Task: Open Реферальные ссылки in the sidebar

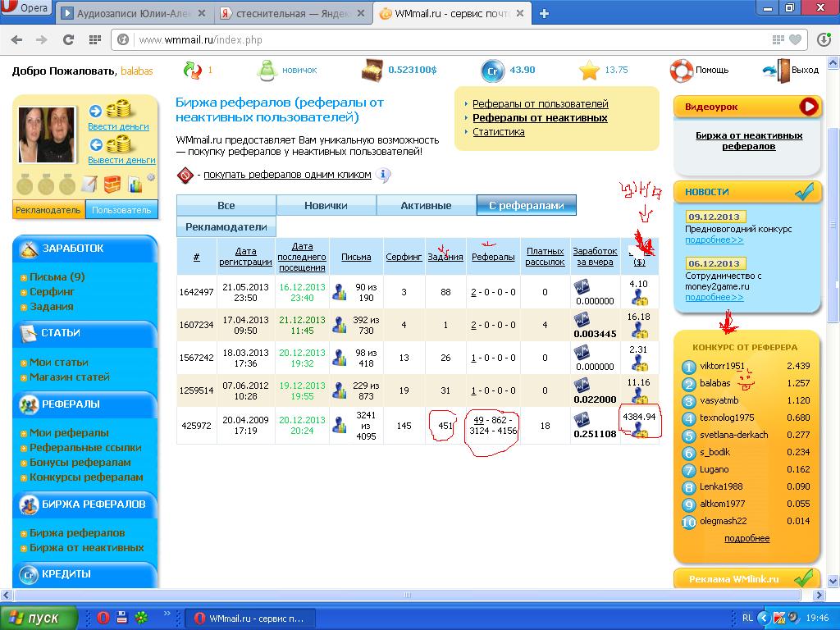Action: click(85, 447)
